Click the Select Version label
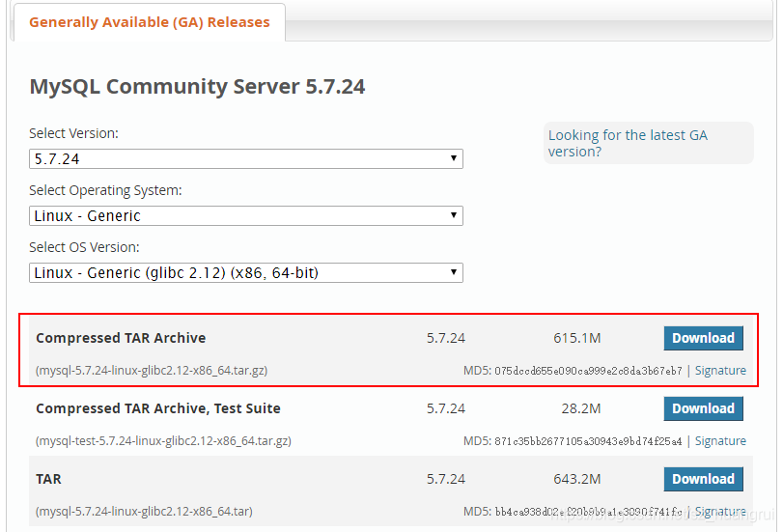The width and height of the screenshot is (783, 532). click(74, 133)
